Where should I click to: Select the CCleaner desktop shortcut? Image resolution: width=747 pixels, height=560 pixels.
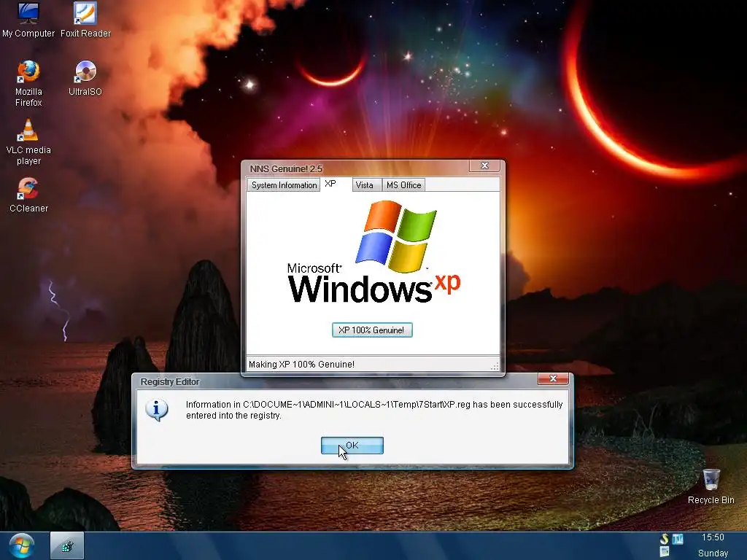tap(28, 195)
